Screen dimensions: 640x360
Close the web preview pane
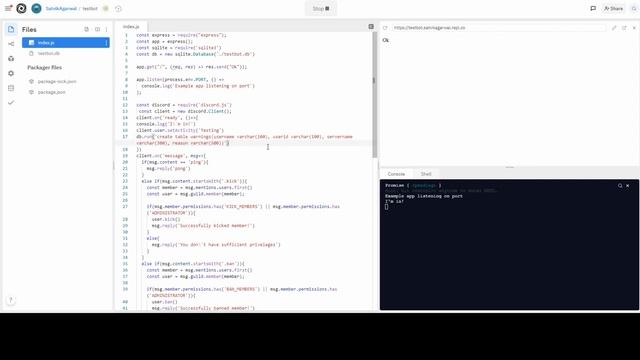coord(634,28)
